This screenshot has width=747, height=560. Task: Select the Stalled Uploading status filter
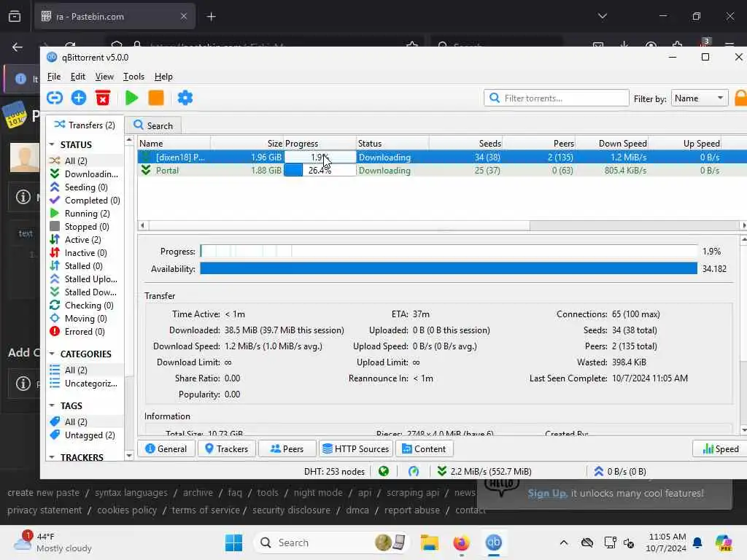tap(85, 279)
